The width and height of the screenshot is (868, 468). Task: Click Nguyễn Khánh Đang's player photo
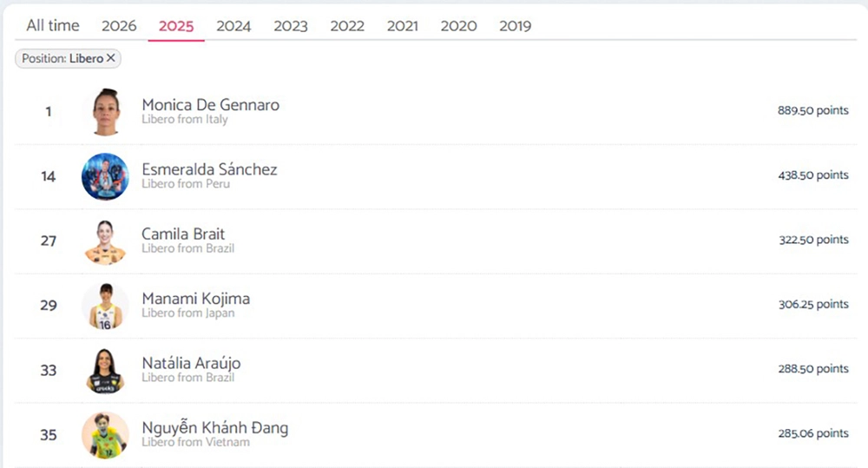coord(105,435)
